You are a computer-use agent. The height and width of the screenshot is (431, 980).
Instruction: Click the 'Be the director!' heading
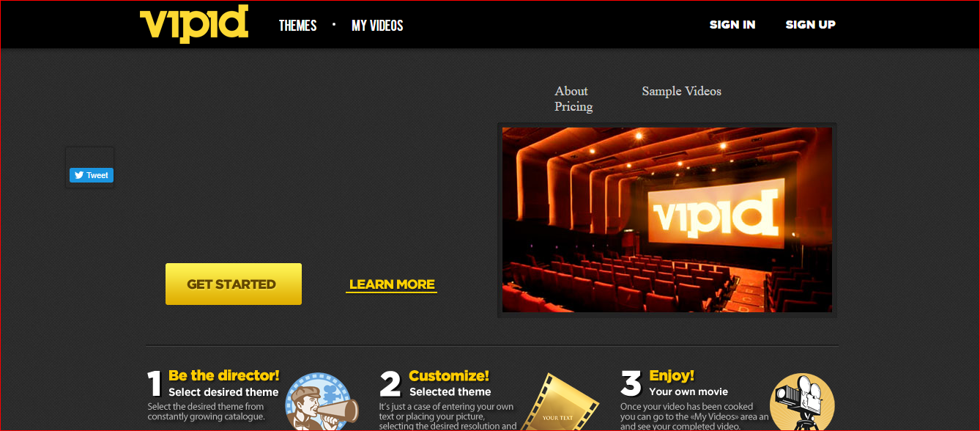click(224, 375)
